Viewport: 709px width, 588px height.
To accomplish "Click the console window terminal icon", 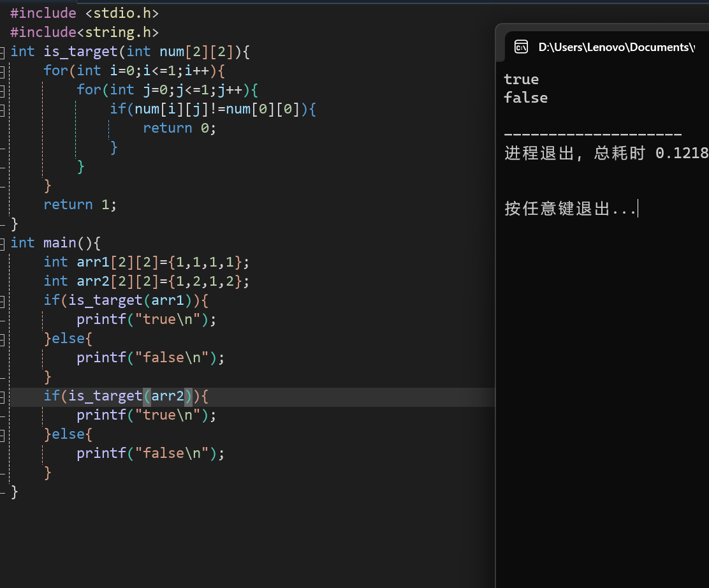I will point(521,47).
